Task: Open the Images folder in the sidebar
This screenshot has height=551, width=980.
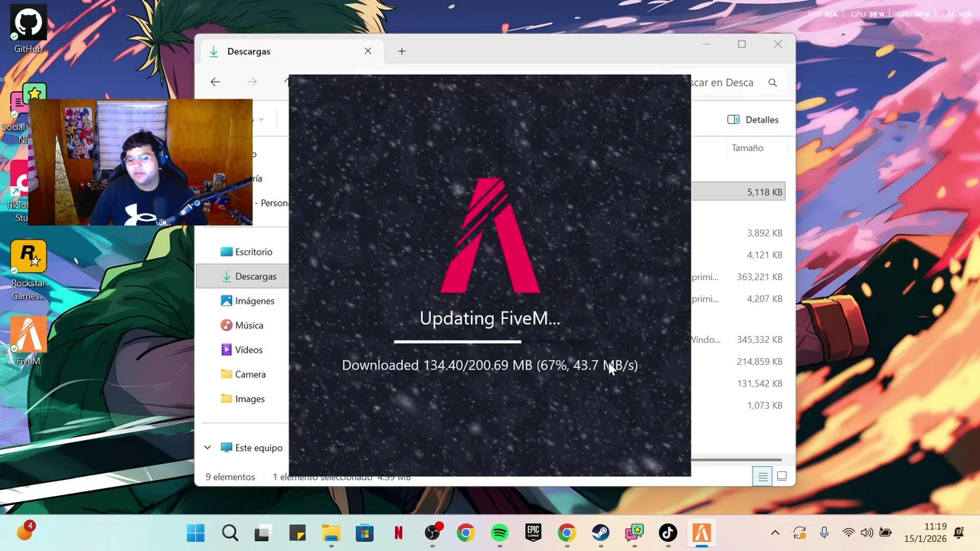Action: pos(243,399)
